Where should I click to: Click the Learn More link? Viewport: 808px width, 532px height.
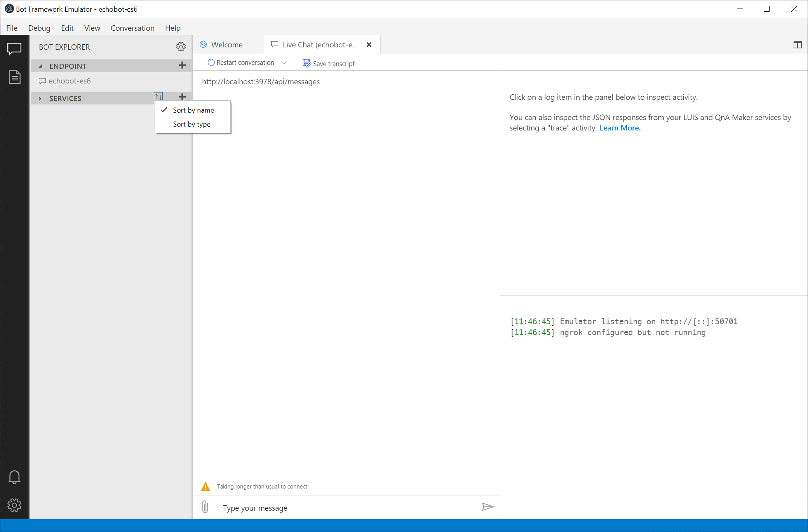click(619, 128)
